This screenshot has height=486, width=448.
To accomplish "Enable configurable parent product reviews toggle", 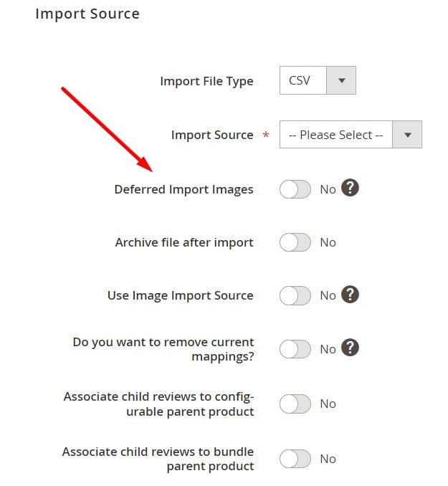I will click(295, 404).
